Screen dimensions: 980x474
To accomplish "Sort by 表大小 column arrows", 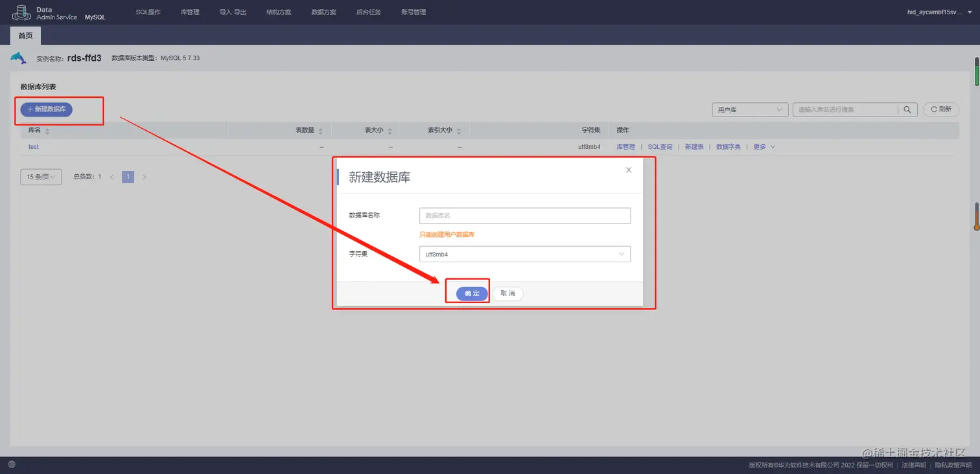I will pyautogui.click(x=389, y=131).
